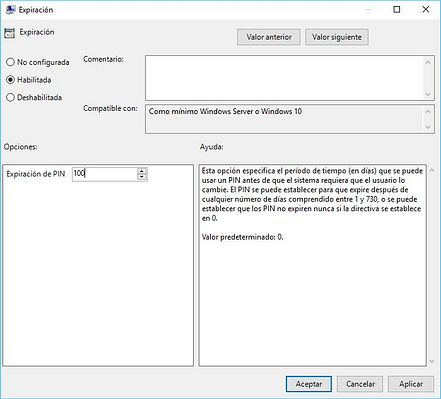The width and height of the screenshot is (441, 399).
Task: Click the 'Comentario:' label
Action: coord(103,59)
